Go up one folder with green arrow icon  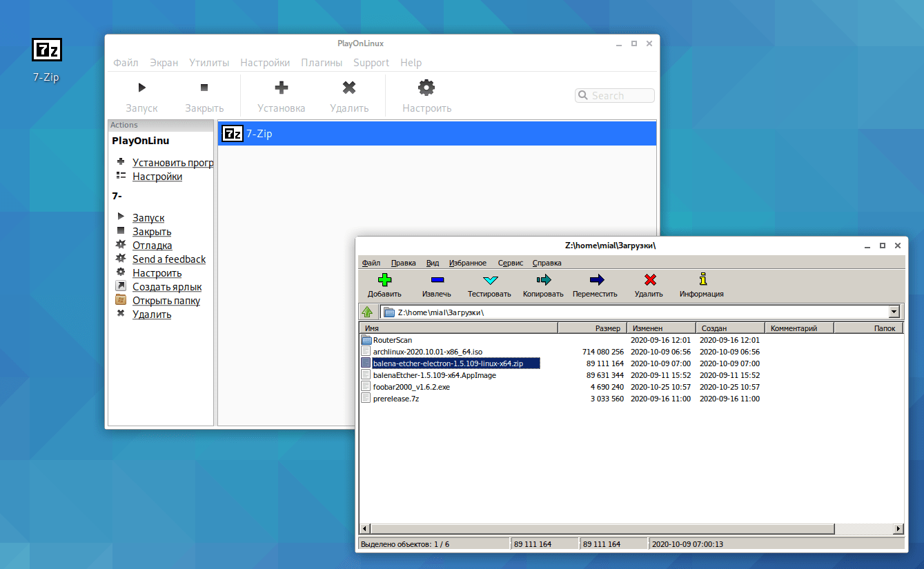(x=368, y=311)
